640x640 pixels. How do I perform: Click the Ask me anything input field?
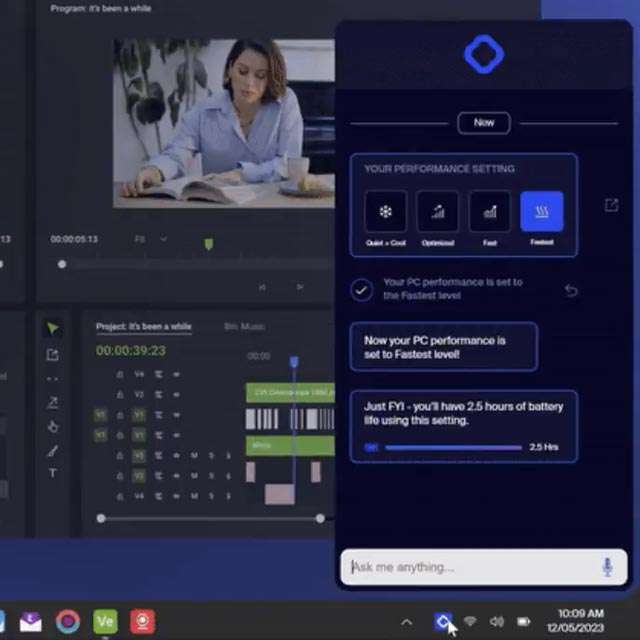484,567
